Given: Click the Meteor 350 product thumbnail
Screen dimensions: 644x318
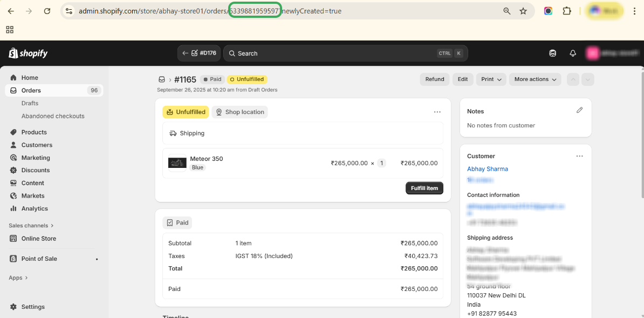Looking at the screenshot, I should click(177, 163).
